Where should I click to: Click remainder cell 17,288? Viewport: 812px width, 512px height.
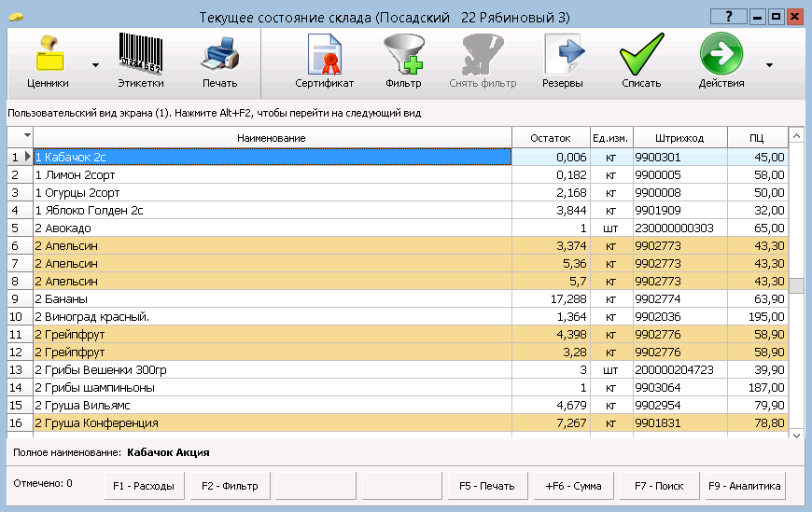[x=551, y=298]
